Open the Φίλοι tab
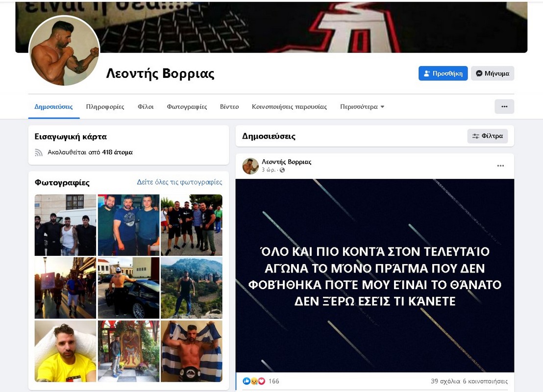This screenshot has width=543, height=392. [146, 107]
